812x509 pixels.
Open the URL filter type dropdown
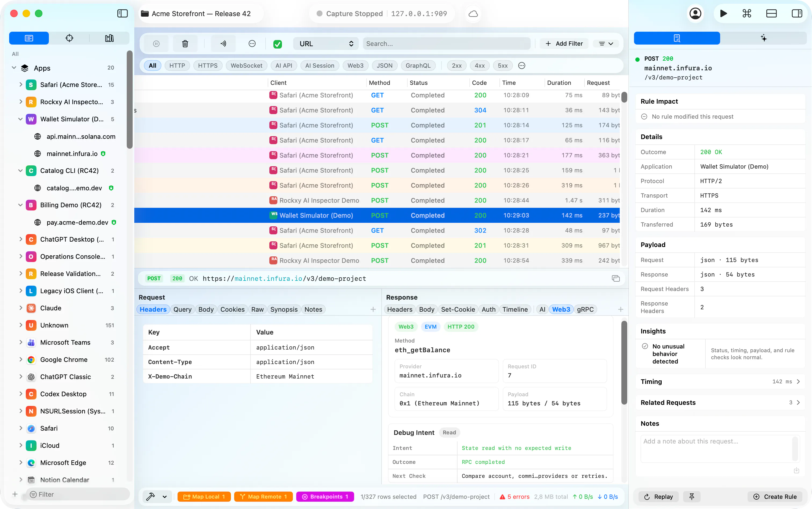pos(326,44)
